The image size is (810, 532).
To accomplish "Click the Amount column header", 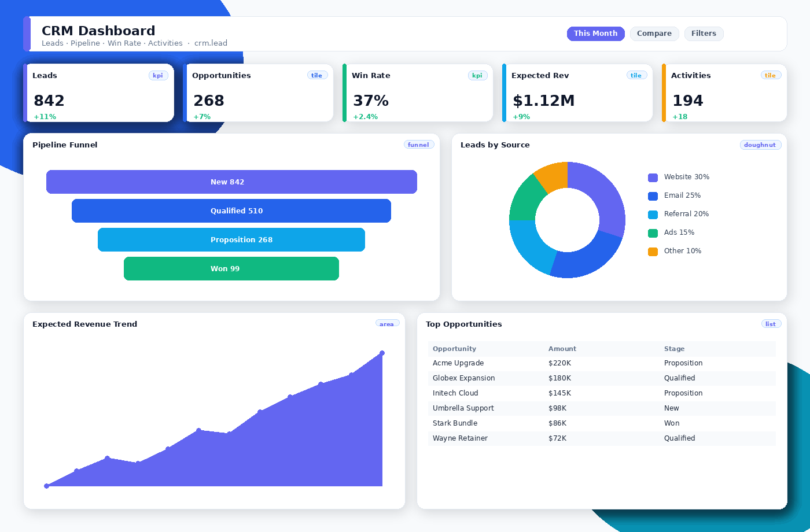I will coord(562,349).
